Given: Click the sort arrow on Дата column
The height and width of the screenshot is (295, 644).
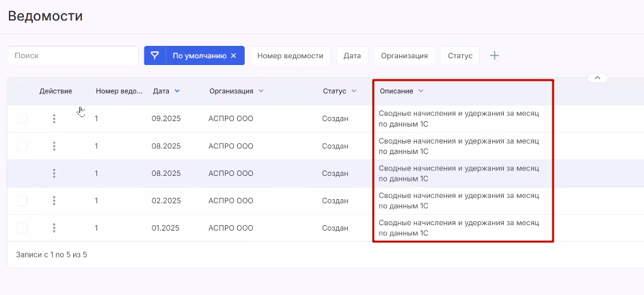Looking at the screenshot, I should click(177, 91).
